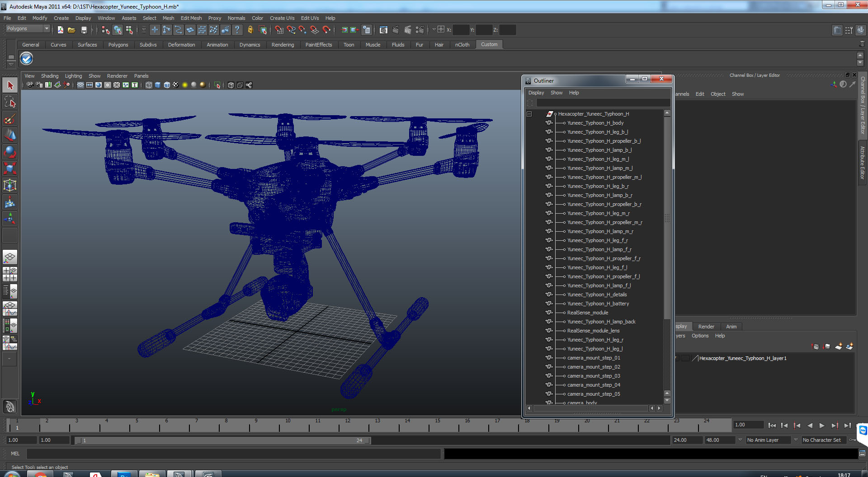
Task: Select the Universal Manipulator tool
Action: 10,185
